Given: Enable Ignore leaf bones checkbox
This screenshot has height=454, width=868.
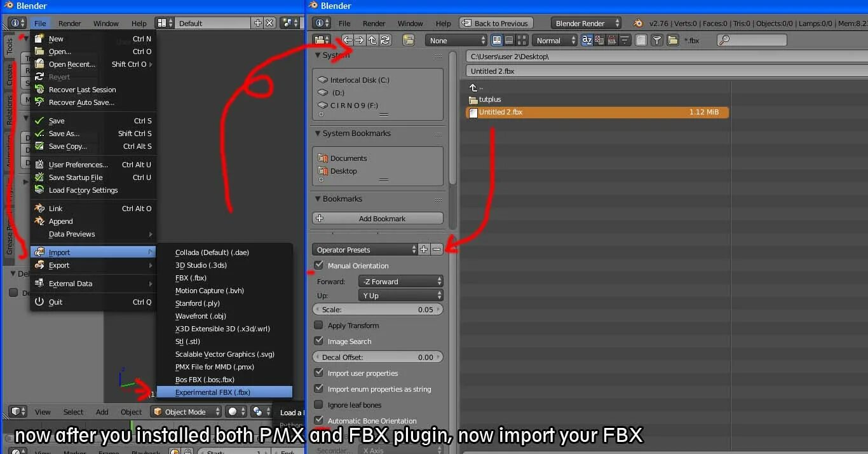Looking at the screenshot, I should coord(319,404).
